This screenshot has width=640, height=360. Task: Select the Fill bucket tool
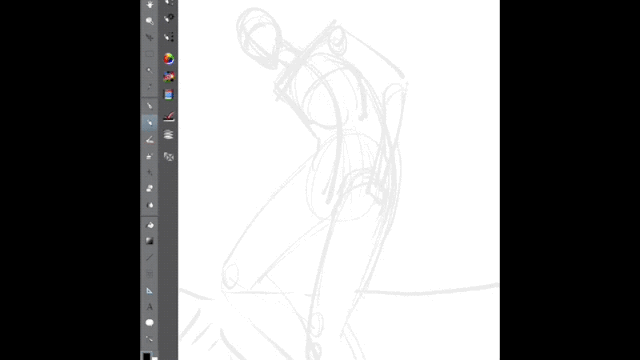coord(149,224)
